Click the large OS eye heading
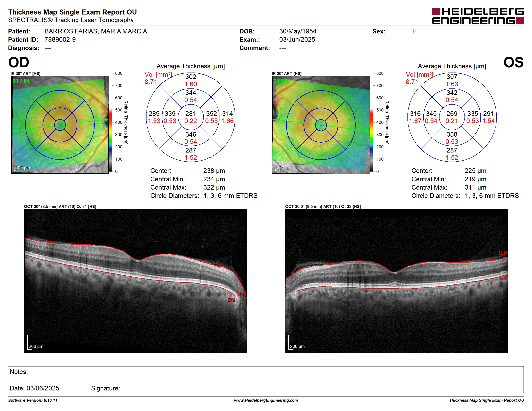 click(x=513, y=62)
